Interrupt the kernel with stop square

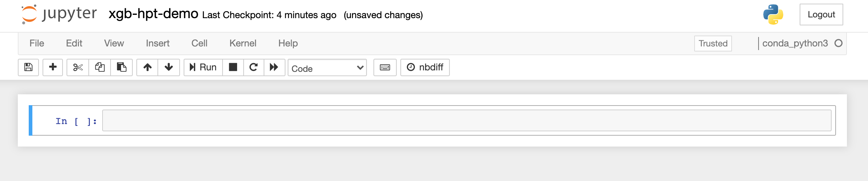pos(233,67)
